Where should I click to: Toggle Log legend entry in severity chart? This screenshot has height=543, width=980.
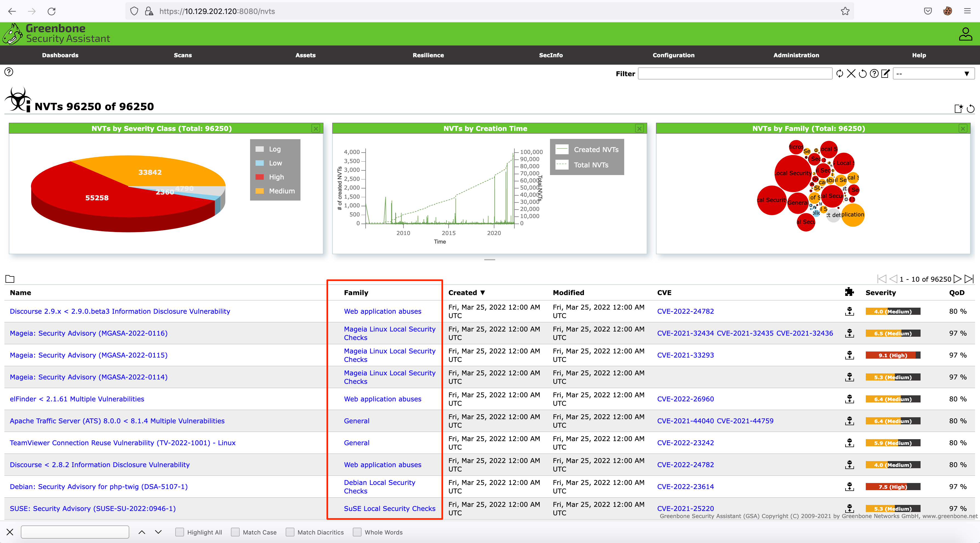click(268, 149)
